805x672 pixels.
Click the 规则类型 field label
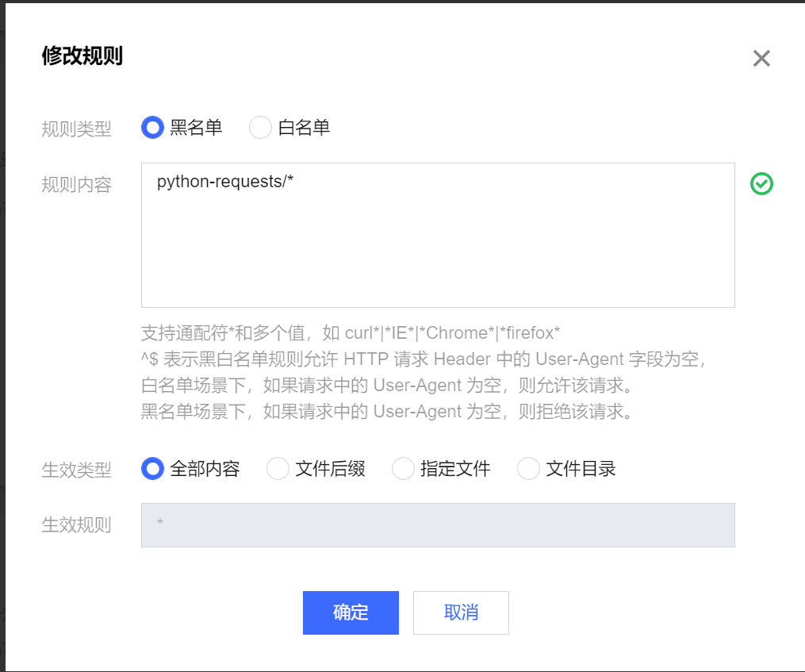(x=76, y=129)
